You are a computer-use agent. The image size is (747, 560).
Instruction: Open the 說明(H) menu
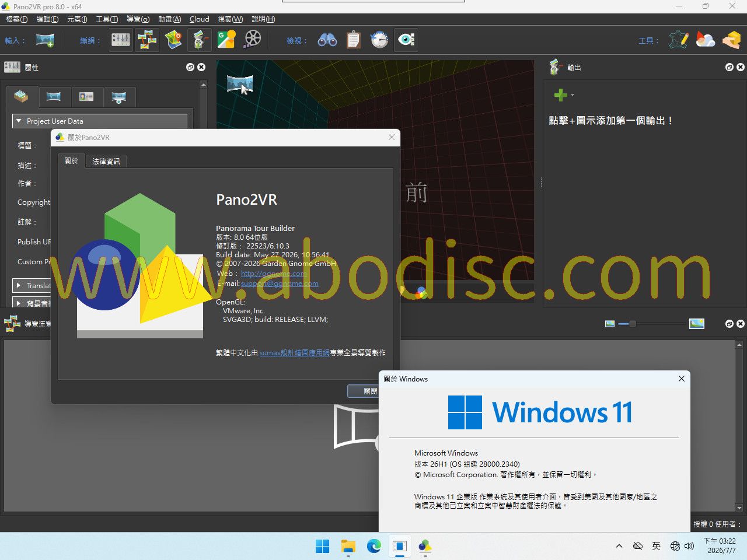pyautogui.click(x=263, y=19)
